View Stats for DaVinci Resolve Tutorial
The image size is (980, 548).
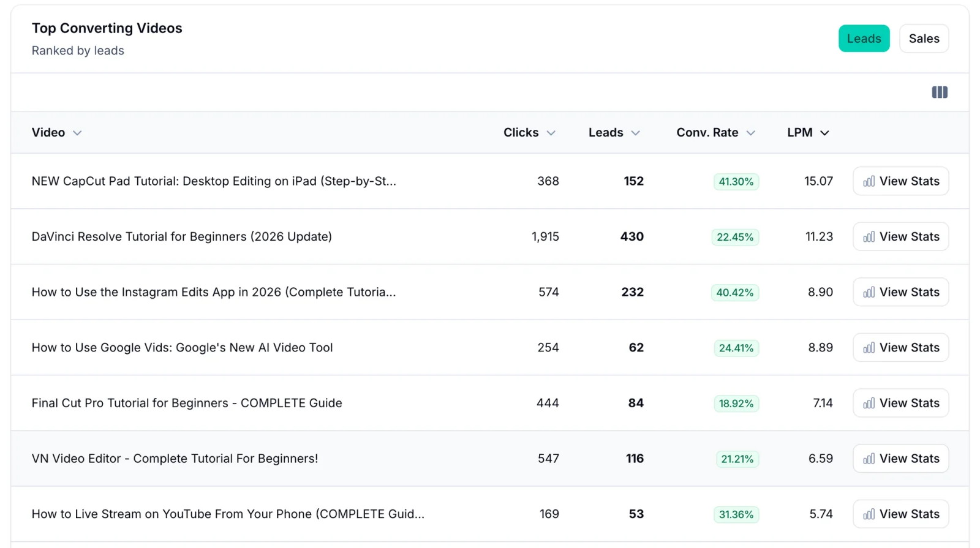pyautogui.click(x=900, y=236)
